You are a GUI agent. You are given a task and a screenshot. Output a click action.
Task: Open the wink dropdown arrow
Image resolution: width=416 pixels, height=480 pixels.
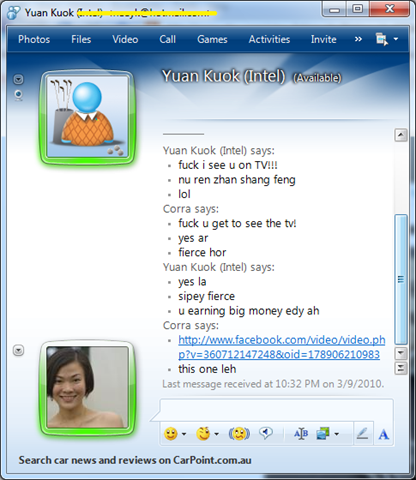click(217, 434)
